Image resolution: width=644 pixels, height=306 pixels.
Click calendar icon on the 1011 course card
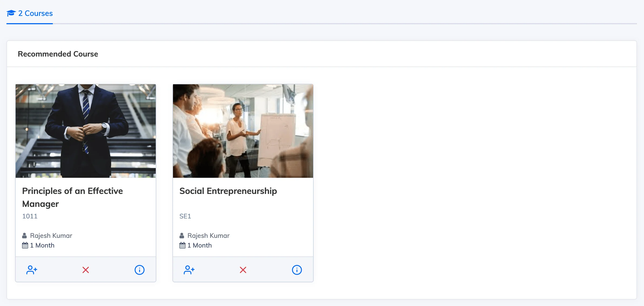pos(25,245)
